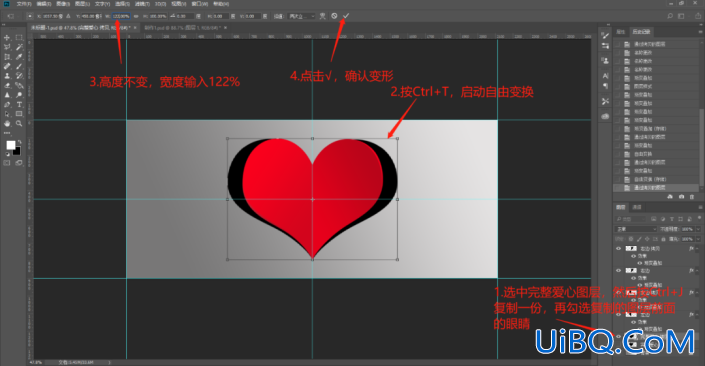The image size is (705, 366).
Task: Click the width percentage input field
Action: (121, 16)
